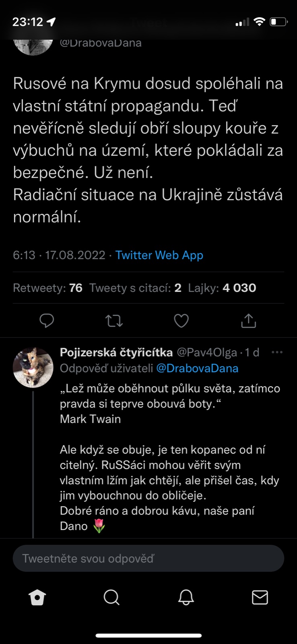Tap the @DrabovaDana mention in the reply
This screenshot has width=297, height=644.
[x=197, y=368]
